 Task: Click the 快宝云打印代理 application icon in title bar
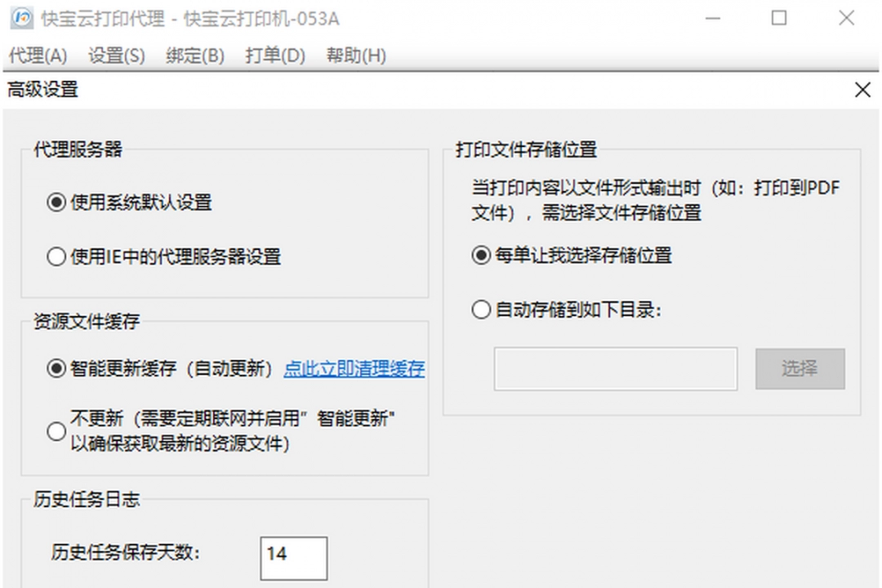pyautogui.click(x=20, y=18)
